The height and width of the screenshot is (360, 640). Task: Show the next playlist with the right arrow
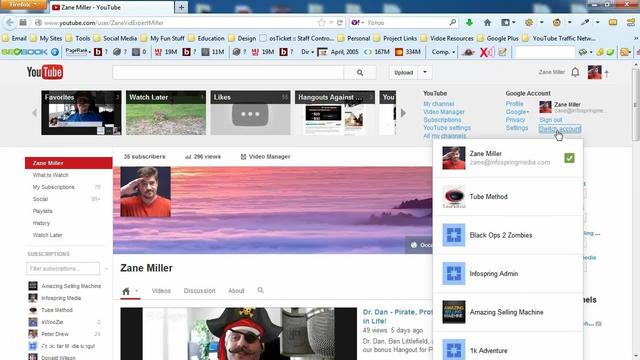(403, 113)
